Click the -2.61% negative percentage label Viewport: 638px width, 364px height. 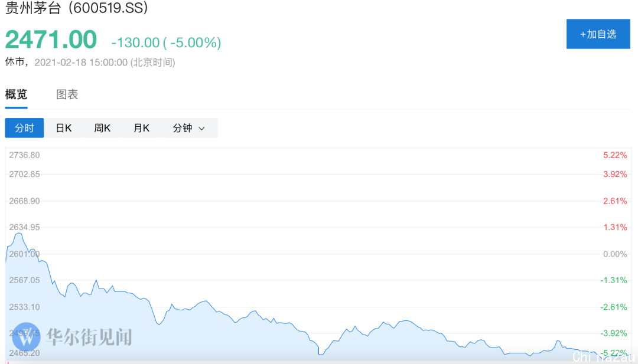[x=614, y=307]
